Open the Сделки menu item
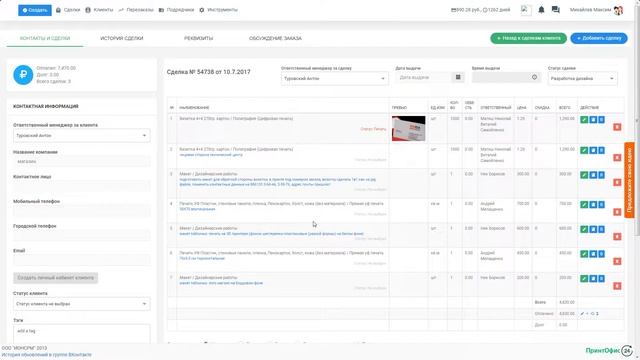640x360 pixels. click(68, 10)
